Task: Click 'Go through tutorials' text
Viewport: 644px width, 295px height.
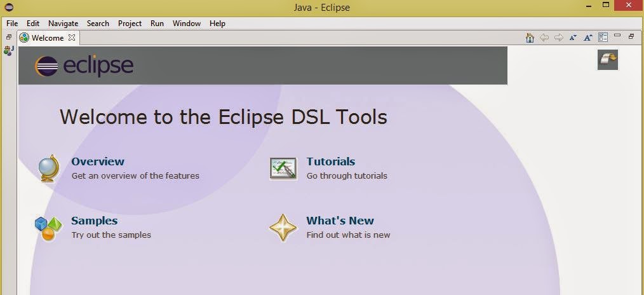Action: (x=347, y=176)
